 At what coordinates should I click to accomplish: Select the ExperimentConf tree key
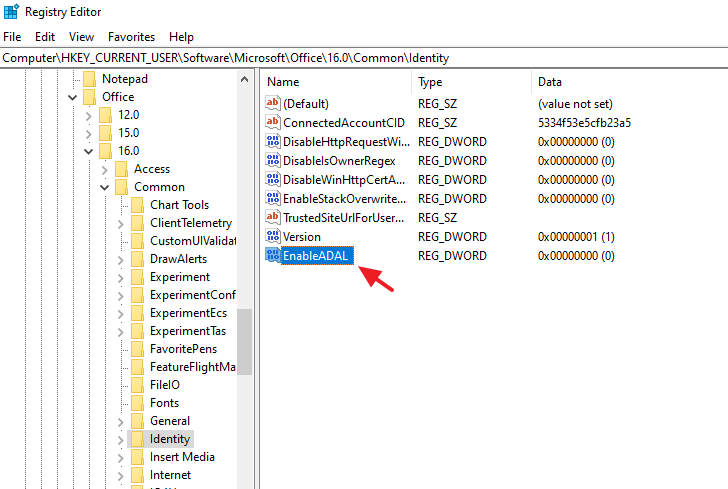coord(193,295)
